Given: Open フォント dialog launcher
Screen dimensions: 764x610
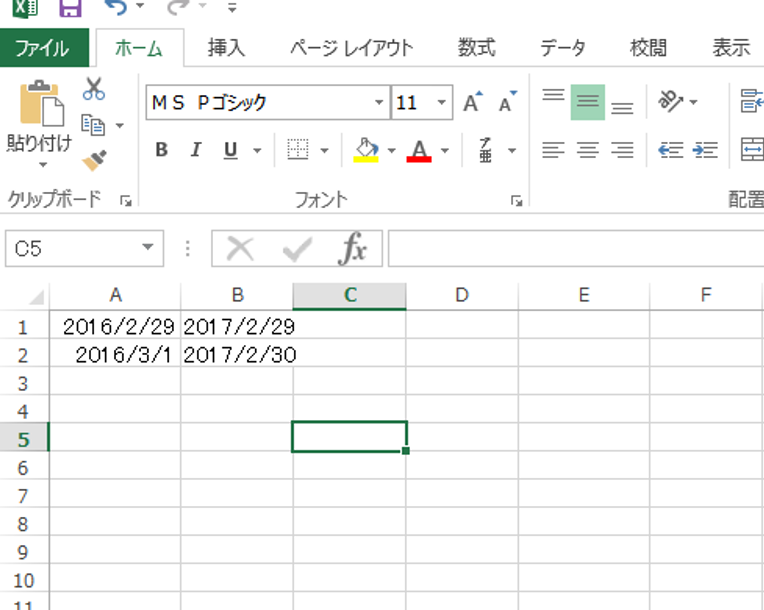Looking at the screenshot, I should [516, 200].
